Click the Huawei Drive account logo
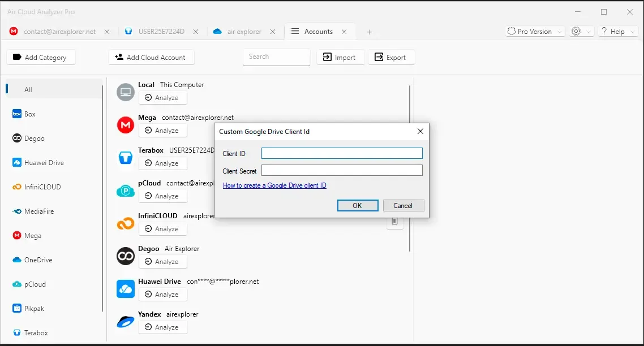Viewport: 644px width, 346px height. (x=125, y=289)
